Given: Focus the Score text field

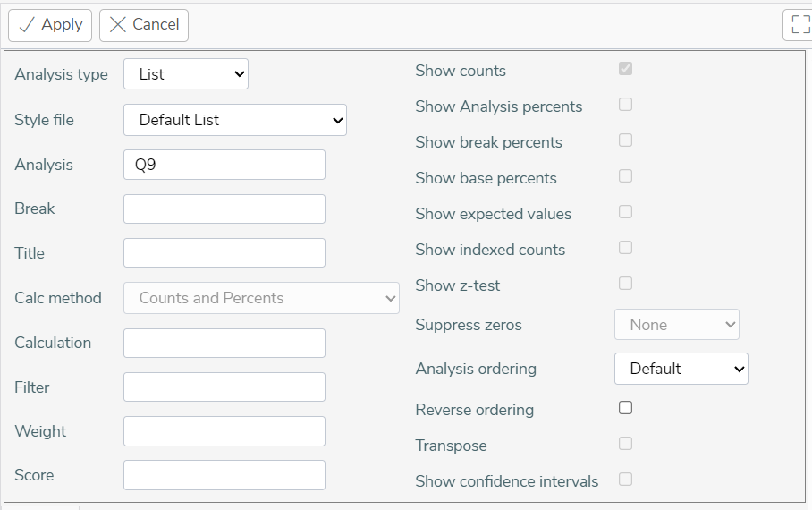Looking at the screenshot, I should [x=224, y=475].
